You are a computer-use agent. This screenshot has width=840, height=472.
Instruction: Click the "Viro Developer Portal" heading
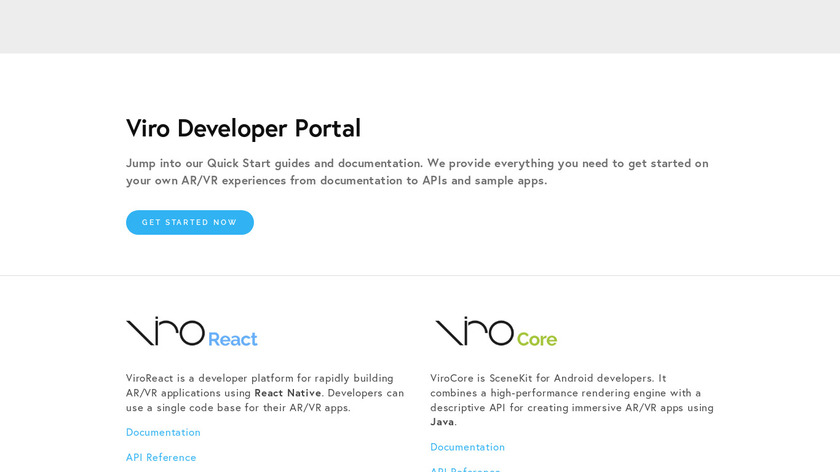click(x=243, y=128)
